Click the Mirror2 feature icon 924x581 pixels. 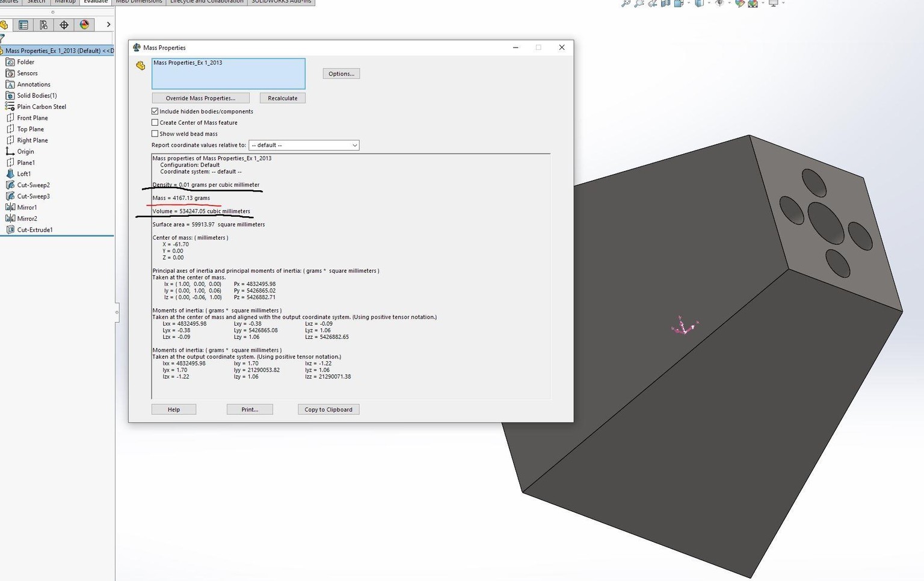point(10,219)
